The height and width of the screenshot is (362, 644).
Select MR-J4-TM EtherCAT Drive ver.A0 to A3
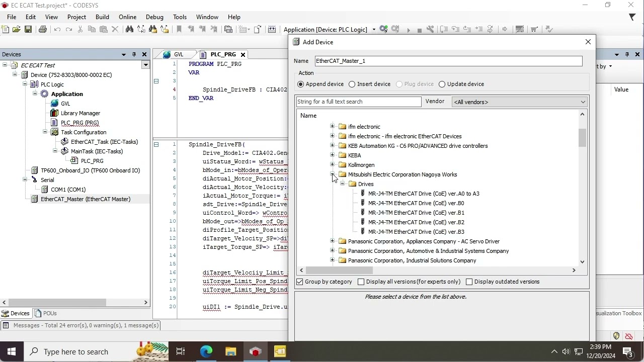tap(424, 194)
